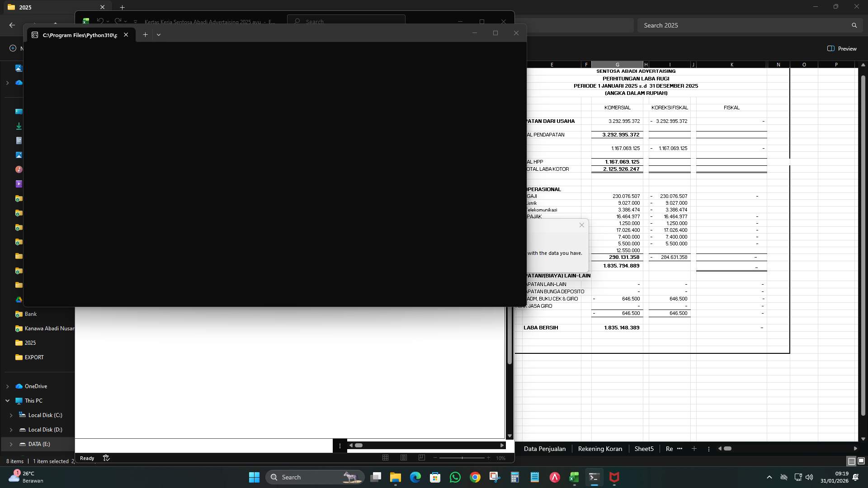Open McAfee from the taskbar

(614, 477)
